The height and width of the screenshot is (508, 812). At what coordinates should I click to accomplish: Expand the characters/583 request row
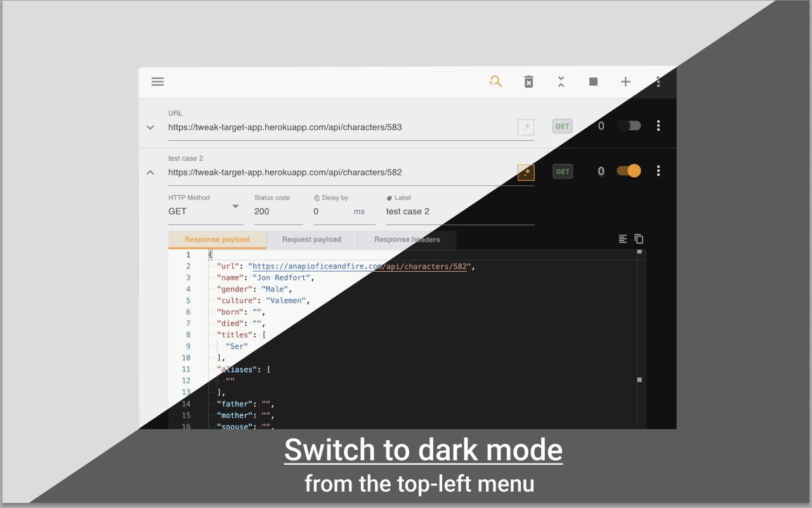coord(150,127)
